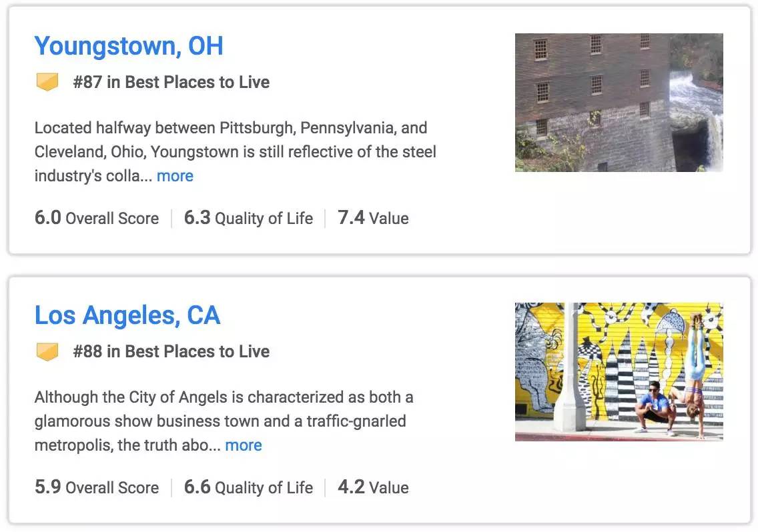
Task: Click the badge icon beside #88 ranking
Action: tap(47, 351)
